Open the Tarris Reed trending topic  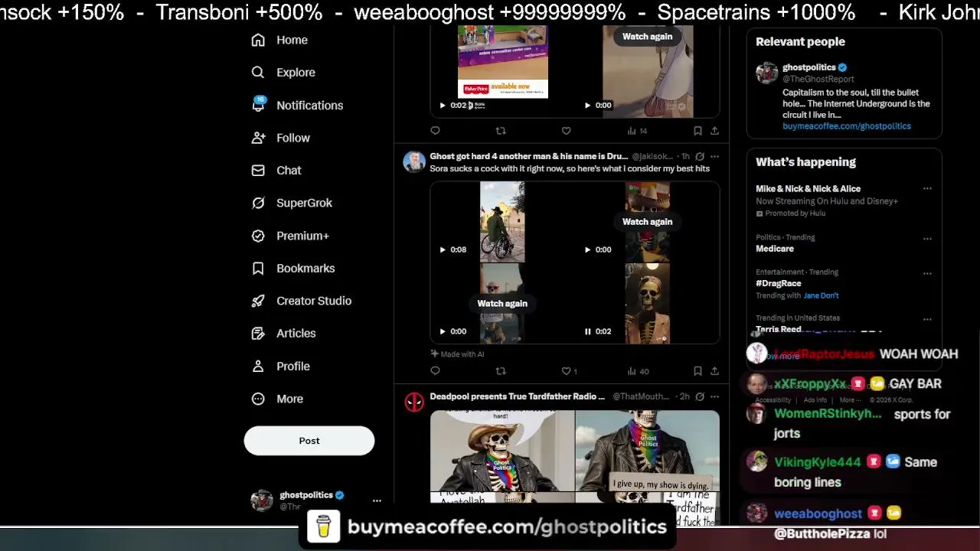click(x=778, y=329)
